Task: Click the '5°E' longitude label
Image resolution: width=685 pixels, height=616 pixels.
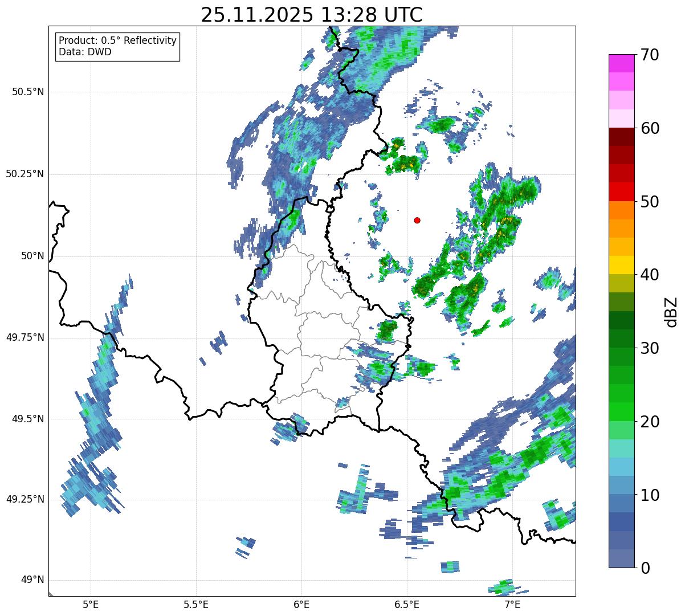Action: (91, 605)
